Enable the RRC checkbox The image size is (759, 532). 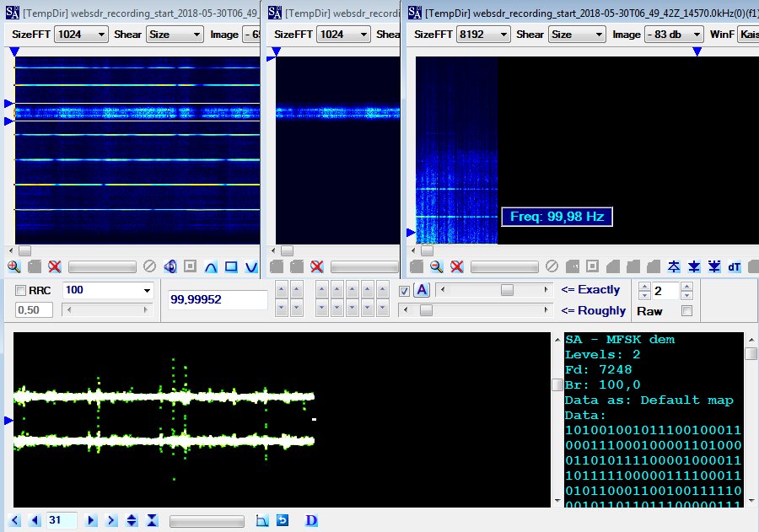click(19, 290)
